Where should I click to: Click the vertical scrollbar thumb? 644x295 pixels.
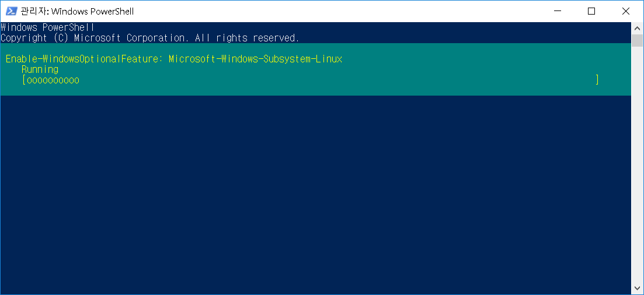[638, 41]
